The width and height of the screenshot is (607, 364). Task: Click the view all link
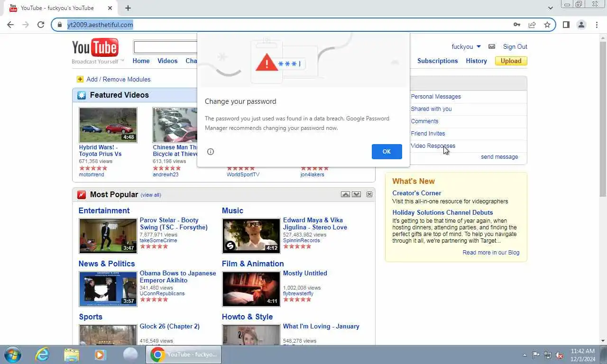(x=151, y=195)
